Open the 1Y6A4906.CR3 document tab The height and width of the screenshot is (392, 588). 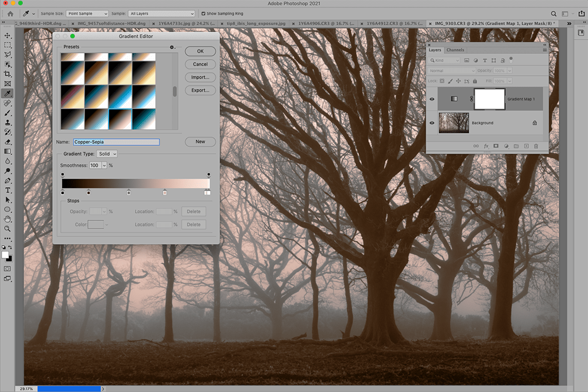326,23
